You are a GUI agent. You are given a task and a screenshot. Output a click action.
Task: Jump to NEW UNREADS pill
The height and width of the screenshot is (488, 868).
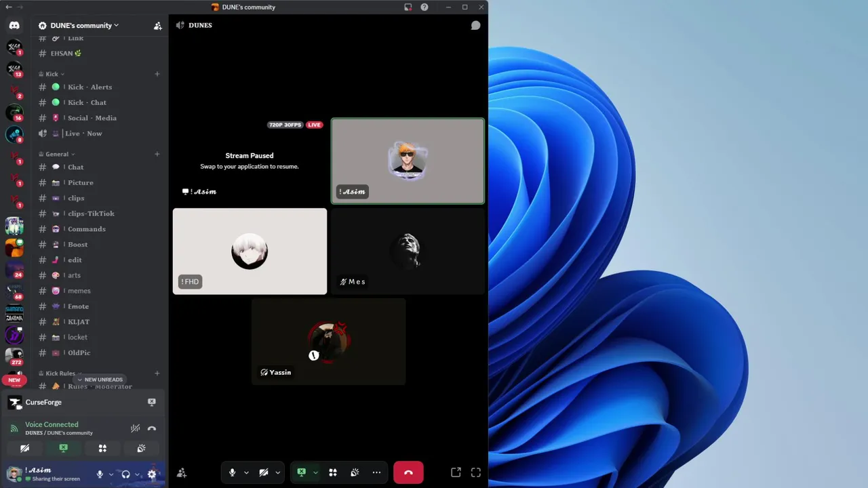(100, 380)
